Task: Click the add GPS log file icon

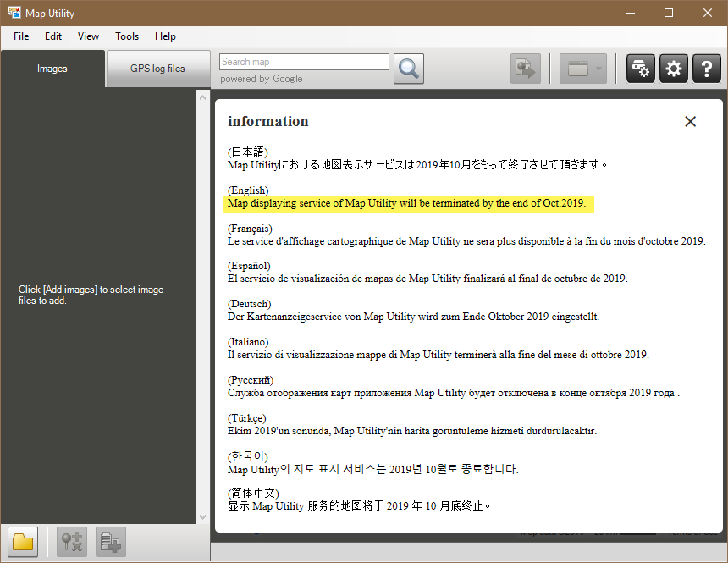Action: coord(111,542)
